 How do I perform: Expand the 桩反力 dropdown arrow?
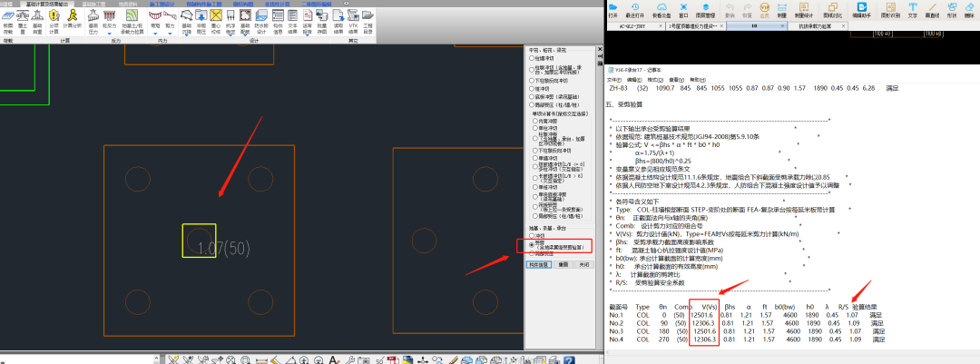pyautogui.click(x=110, y=34)
